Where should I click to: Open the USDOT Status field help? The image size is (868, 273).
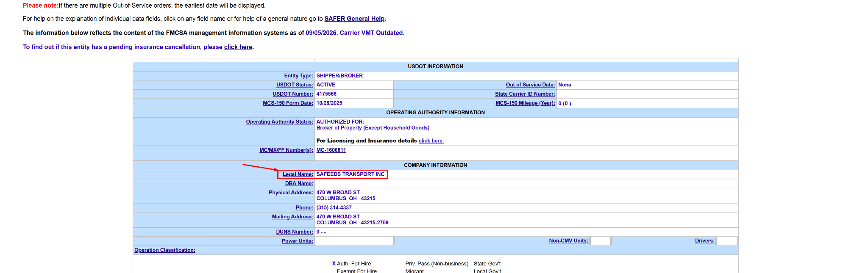[295, 85]
